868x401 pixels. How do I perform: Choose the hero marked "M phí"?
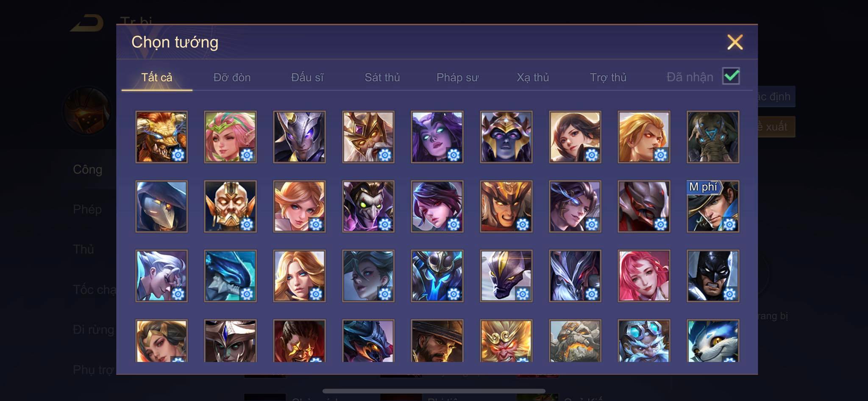coord(713,206)
